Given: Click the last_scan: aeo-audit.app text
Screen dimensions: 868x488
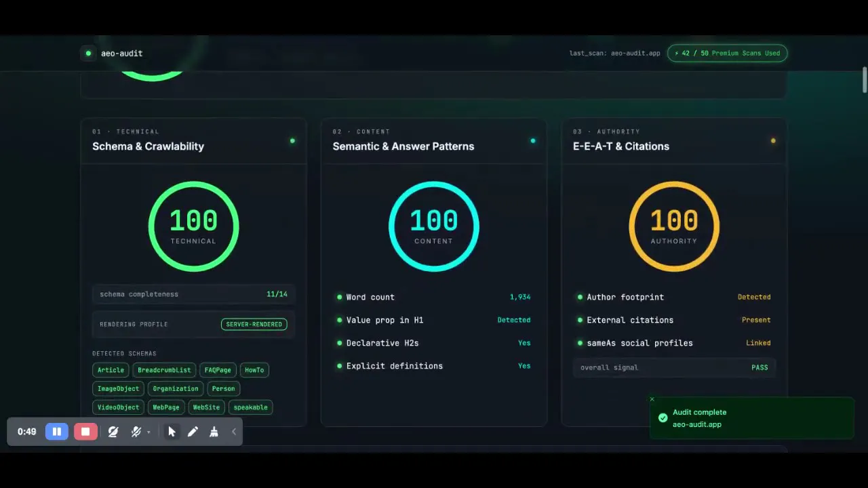Looking at the screenshot, I should [614, 53].
